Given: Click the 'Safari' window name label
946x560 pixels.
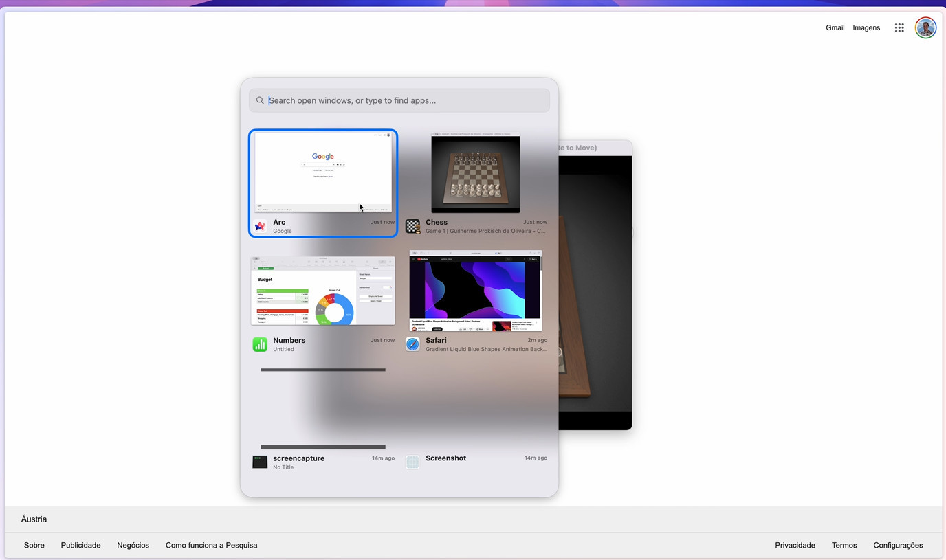Looking at the screenshot, I should pos(436,340).
